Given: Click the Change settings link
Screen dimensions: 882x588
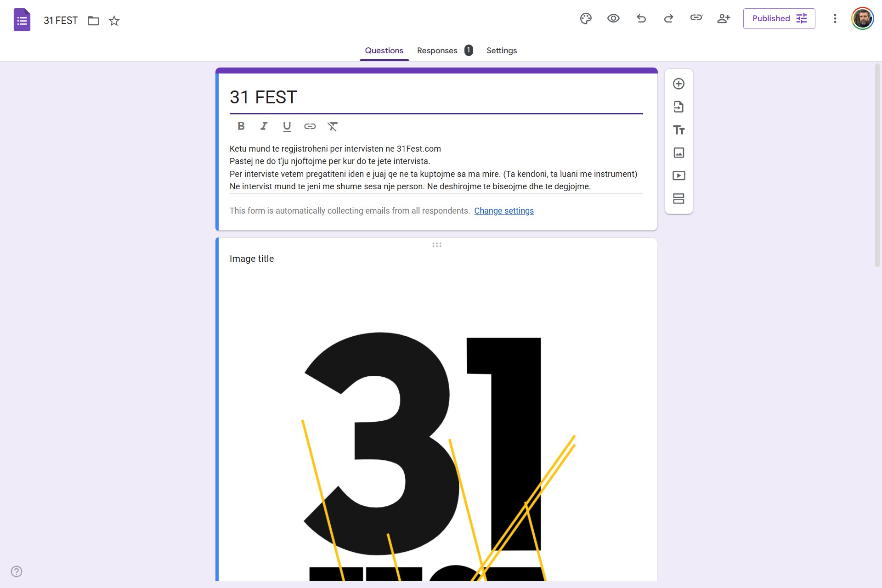Looking at the screenshot, I should tap(503, 211).
